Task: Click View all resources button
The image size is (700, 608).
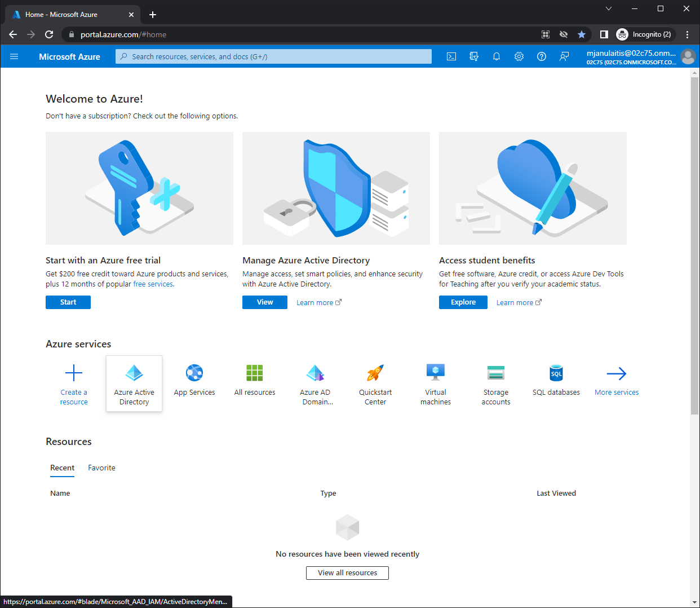Action: tap(347, 572)
